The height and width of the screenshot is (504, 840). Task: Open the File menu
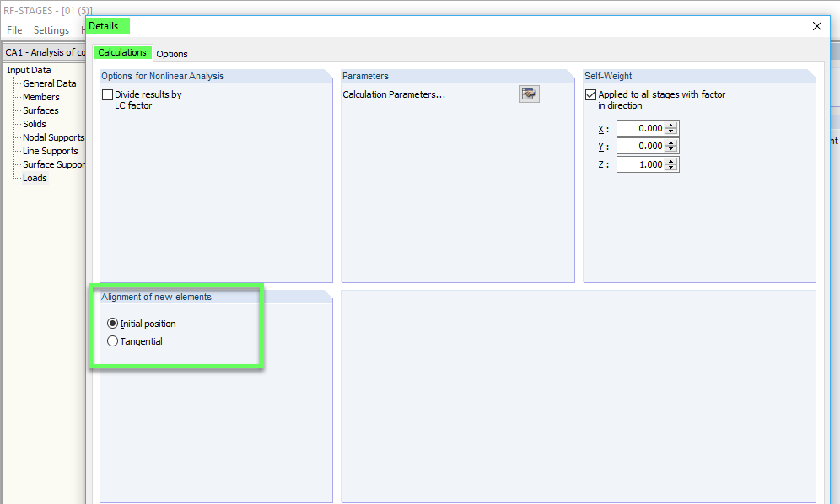13,29
